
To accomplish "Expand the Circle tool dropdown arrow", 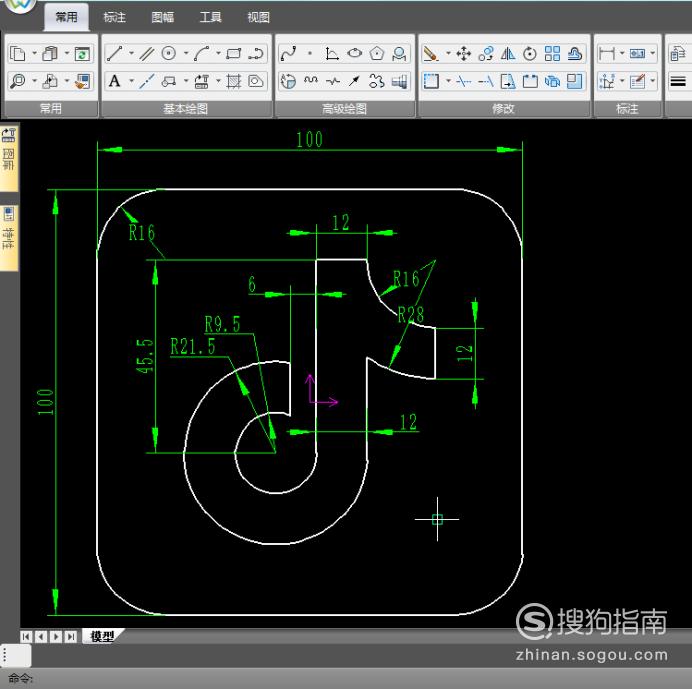I will (186, 53).
